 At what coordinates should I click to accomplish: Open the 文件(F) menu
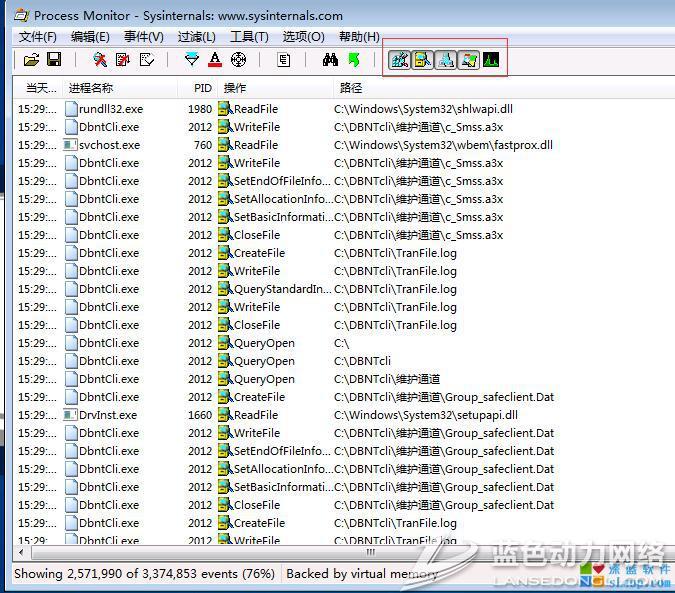click(x=38, y=37)
